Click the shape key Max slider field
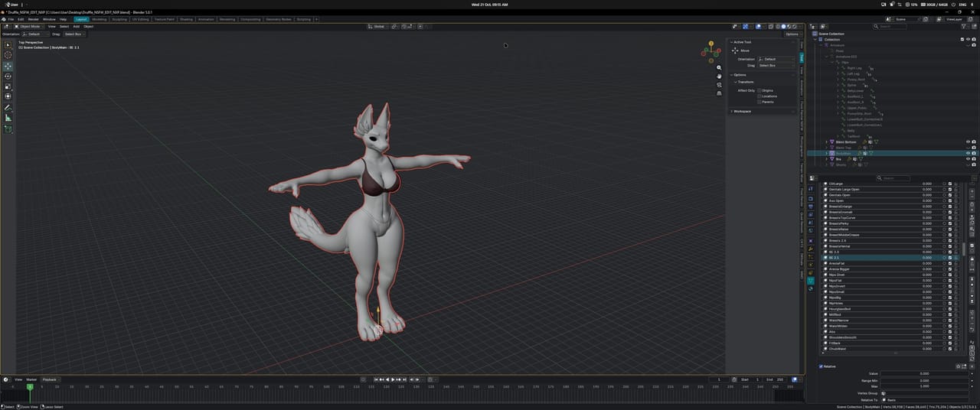Image resolution: width=980 pixels, height=410 pixels. coord(923,386)
